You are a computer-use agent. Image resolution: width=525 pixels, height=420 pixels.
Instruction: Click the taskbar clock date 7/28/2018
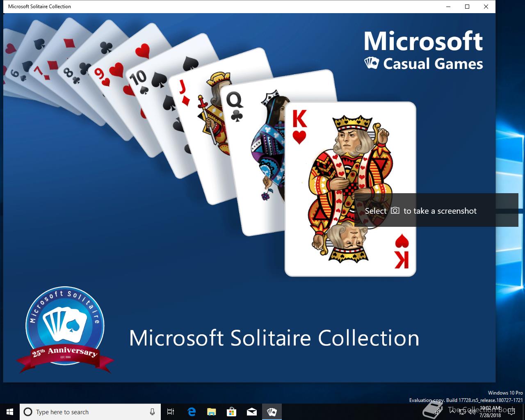(490, 415)
